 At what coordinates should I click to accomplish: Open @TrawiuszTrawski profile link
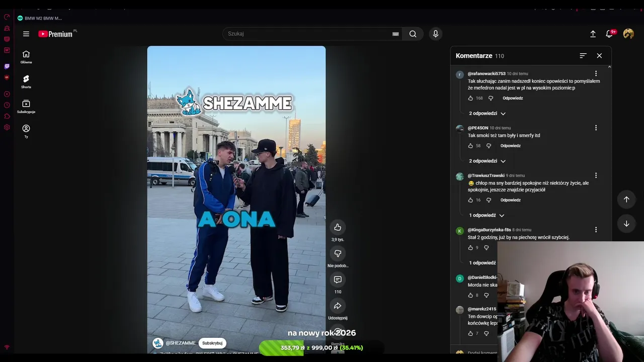pyautogui.click(x=486, y=175)
